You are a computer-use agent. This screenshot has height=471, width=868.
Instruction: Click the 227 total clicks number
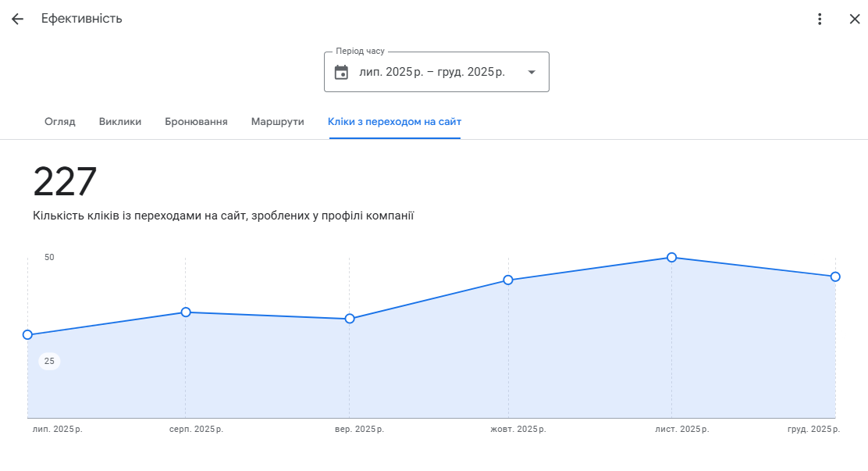point(65,182)
